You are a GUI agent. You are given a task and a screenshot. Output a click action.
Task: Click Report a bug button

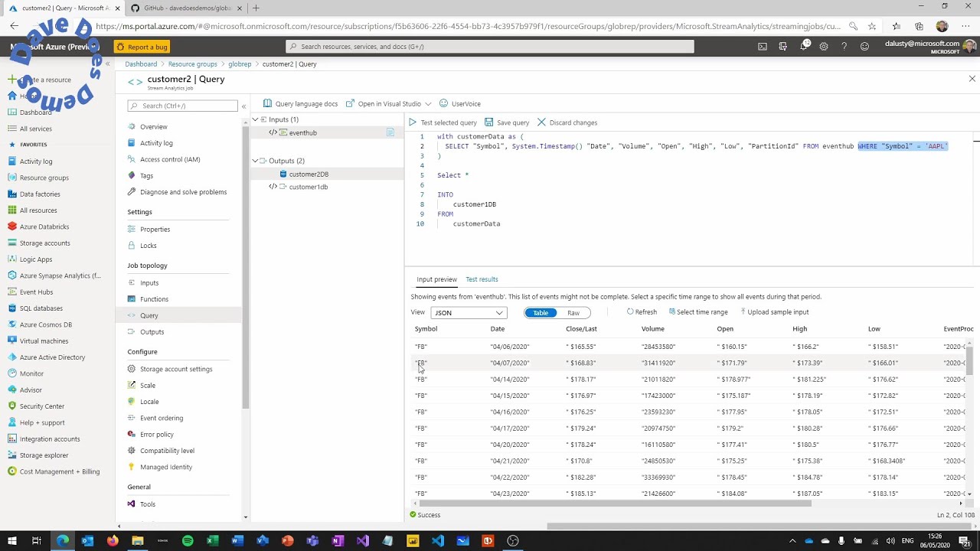[x=142, y=47]
